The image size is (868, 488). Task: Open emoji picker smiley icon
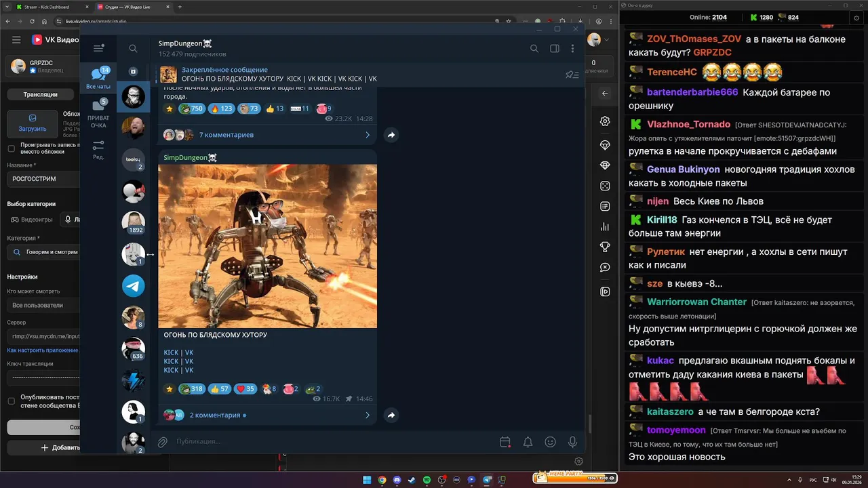[550, 442]
